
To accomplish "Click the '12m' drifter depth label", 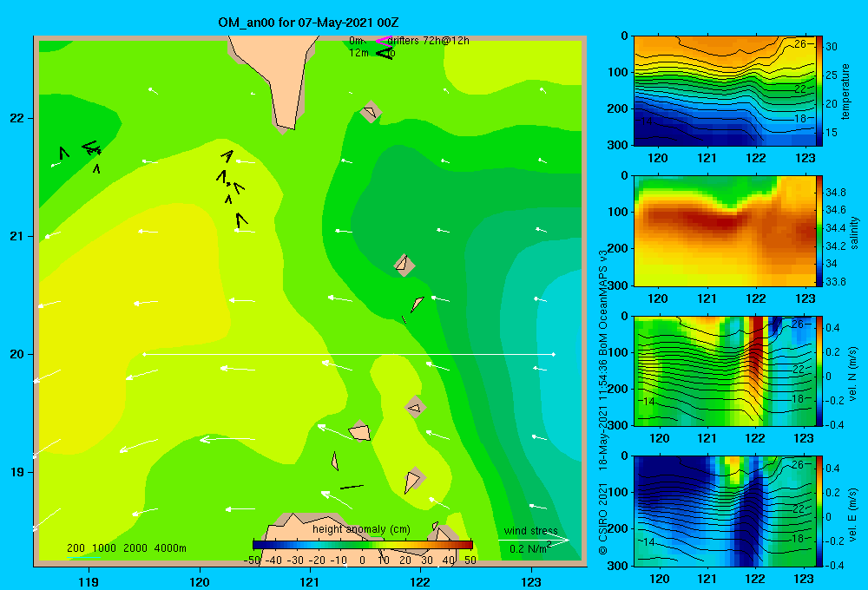I will click(x=358, y=53).
